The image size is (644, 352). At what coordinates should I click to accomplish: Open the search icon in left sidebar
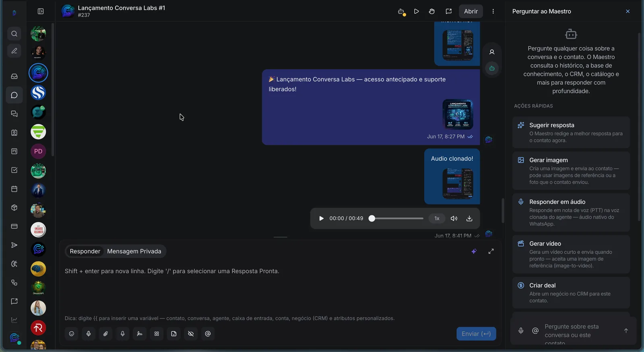point(14,34)
